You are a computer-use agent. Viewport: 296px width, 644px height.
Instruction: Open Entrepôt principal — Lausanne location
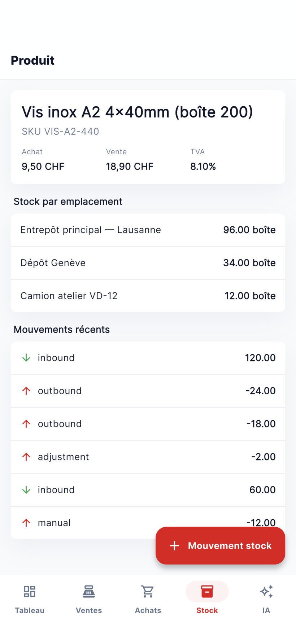[x=148, y=230]
